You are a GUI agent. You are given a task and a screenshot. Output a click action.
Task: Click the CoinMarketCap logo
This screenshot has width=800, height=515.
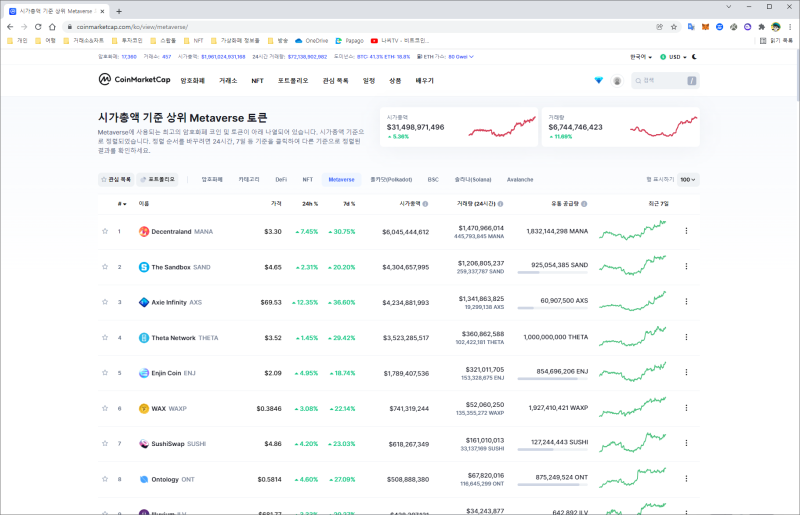coord(134,79)
